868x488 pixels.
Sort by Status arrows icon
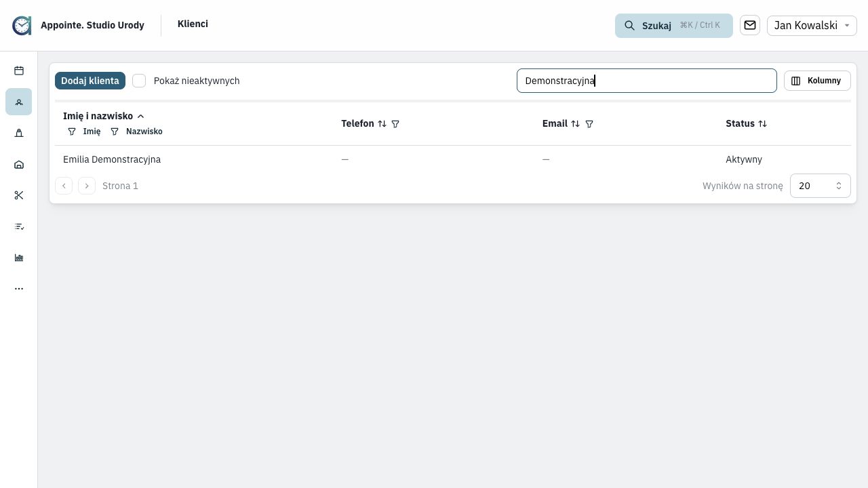[x=763, y=124]
